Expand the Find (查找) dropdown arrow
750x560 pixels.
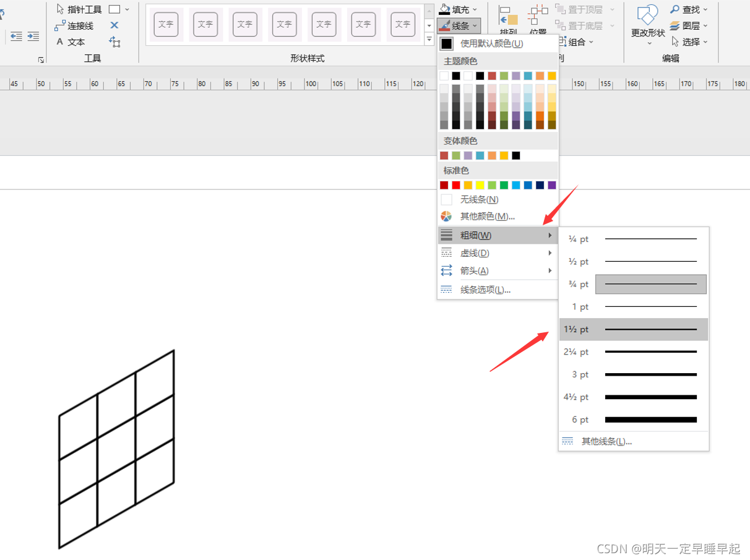tap(705, 9)
